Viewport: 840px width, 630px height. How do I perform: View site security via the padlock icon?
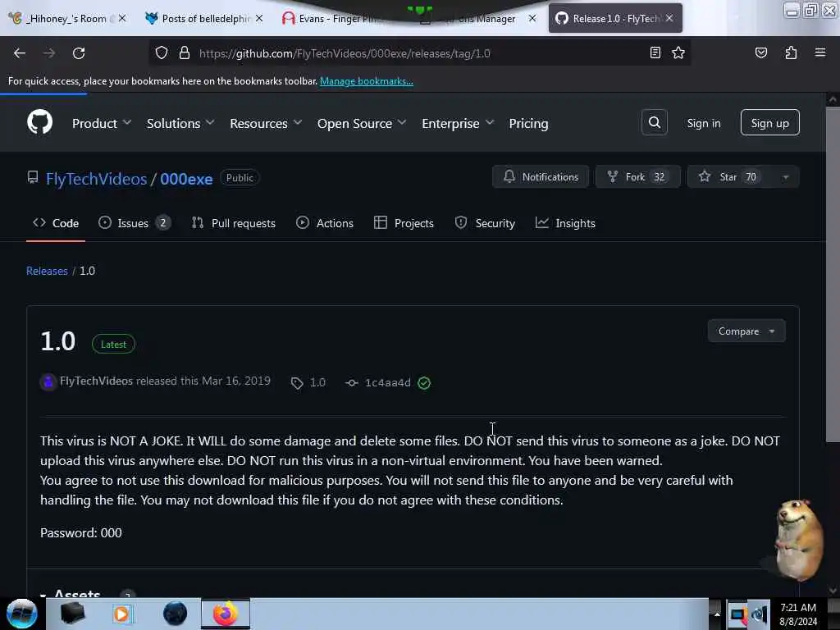tap(185, 53)
